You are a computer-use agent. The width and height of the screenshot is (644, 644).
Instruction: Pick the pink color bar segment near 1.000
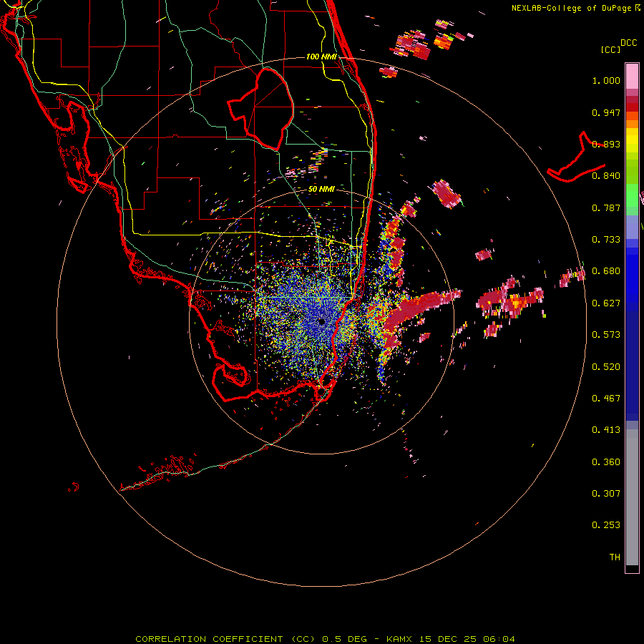(x=632, y=77)
